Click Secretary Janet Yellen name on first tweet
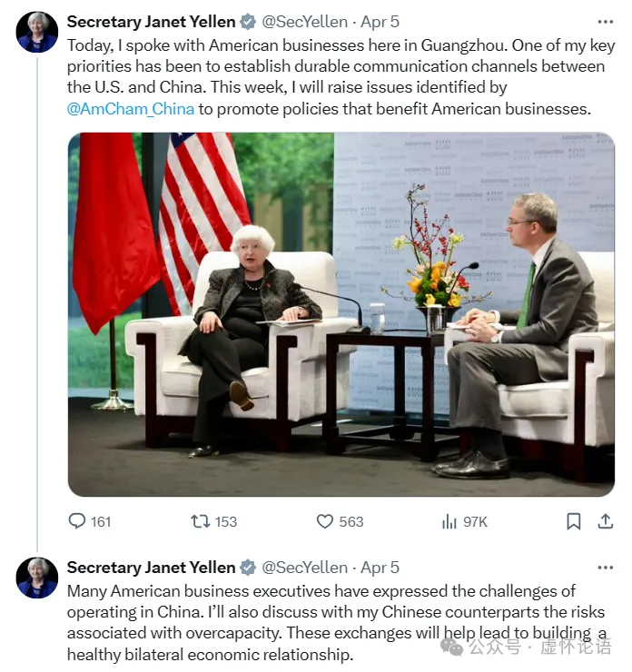This screenshot has height=672, width=632. click(x=151, y=22)
